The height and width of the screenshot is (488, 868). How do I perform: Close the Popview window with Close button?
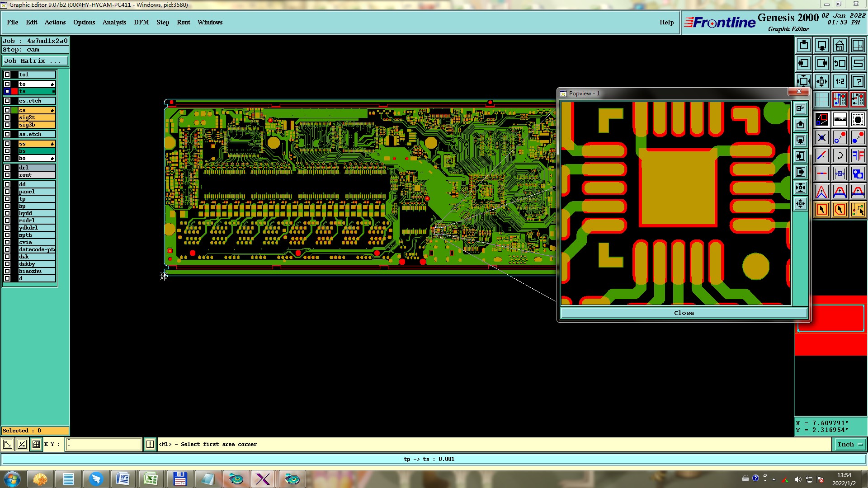(x=684, y=313)
